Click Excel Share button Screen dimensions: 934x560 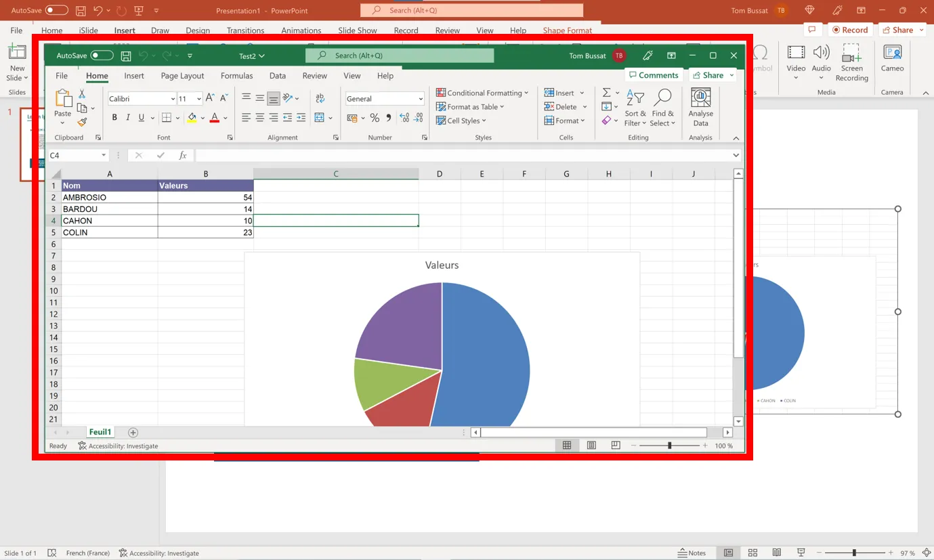(713, 75)
